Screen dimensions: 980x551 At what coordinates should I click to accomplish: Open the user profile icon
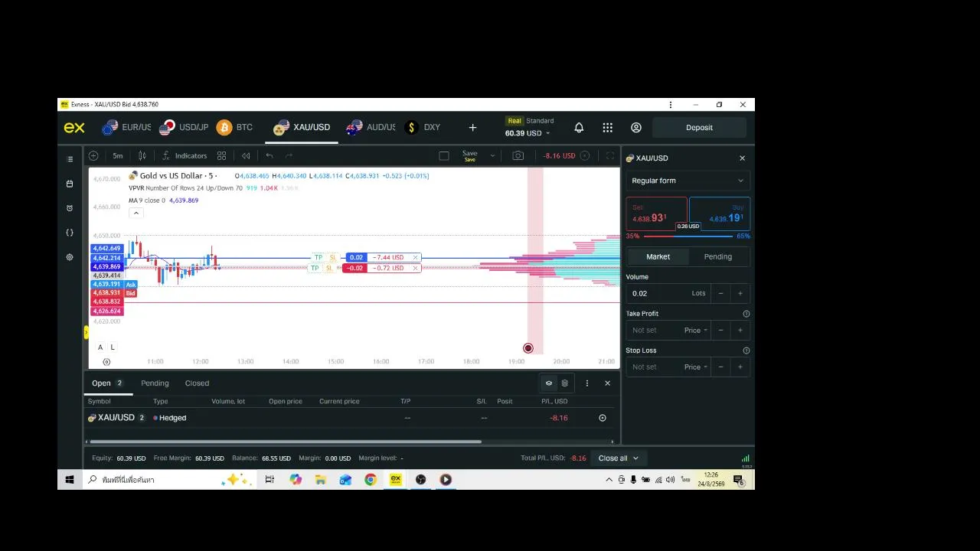point(636,128)
